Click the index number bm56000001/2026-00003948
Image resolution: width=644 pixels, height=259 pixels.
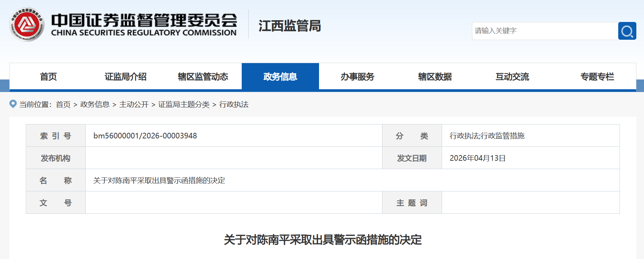pyautogui.click(x=145, y=136)
